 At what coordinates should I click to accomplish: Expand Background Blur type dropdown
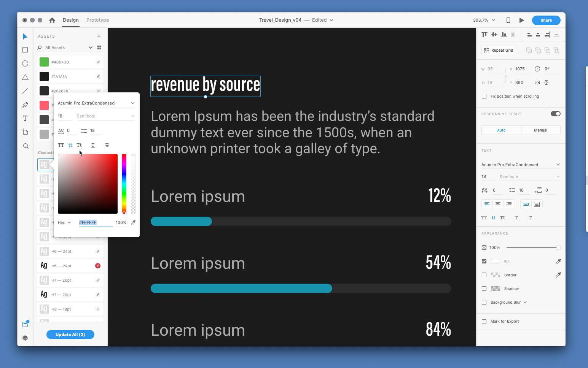click(525, 302)
